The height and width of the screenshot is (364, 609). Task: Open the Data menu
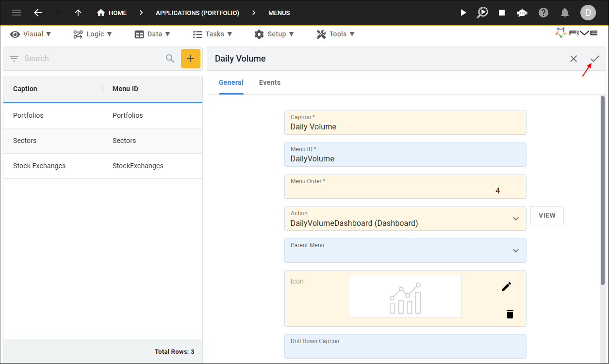(152, 34)
